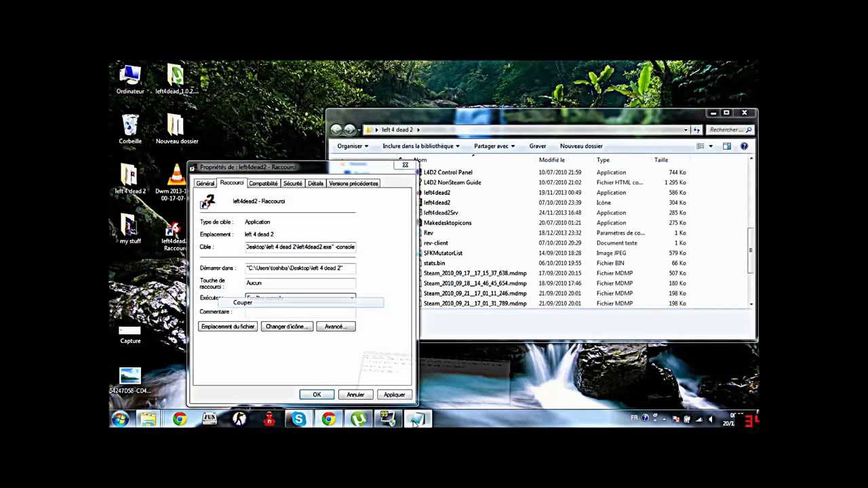Change view using Explorer view icon

(700, 146)
